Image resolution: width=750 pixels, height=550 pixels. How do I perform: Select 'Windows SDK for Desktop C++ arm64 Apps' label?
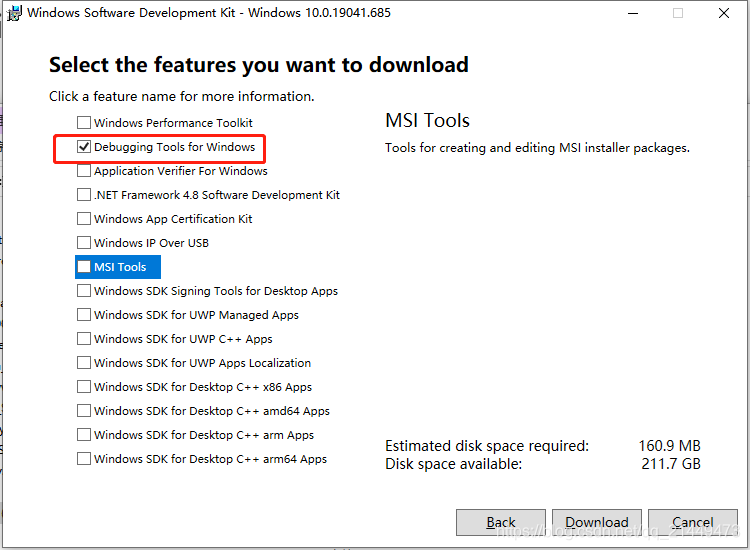pyautogui.click(x=210, y=459)
